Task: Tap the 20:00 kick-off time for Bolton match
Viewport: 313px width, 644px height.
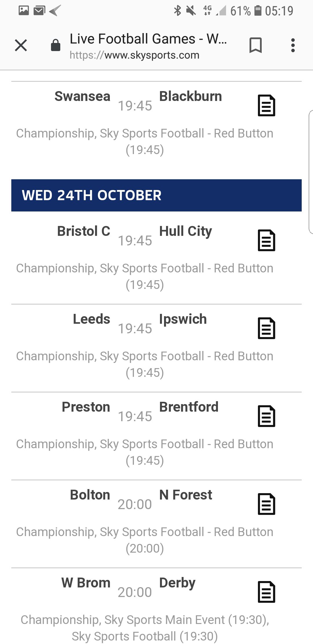Action: 135,504
